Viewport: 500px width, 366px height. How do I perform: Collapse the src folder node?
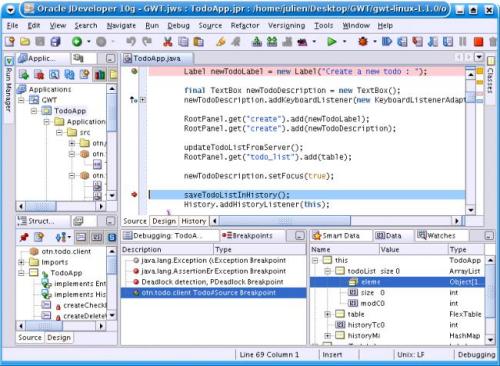59,132
